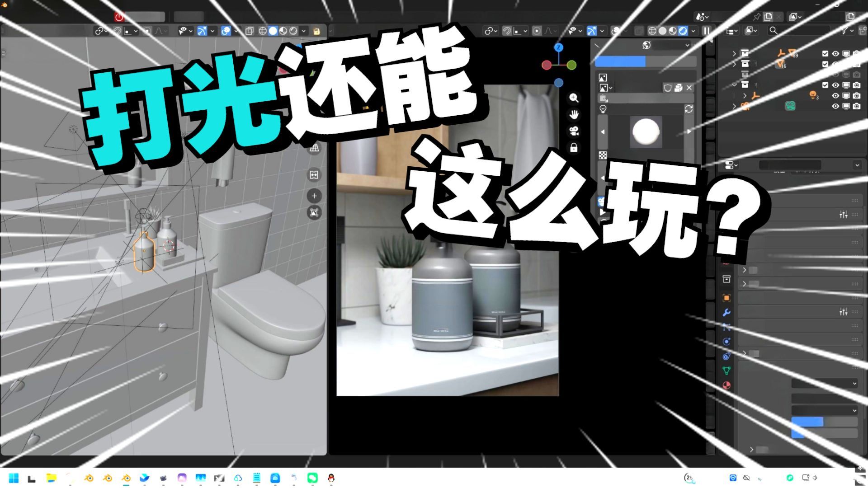Viewport: 868px width, 488px height.
Task: Toggle gizmo display in left viewport
Action: coord(202,31)
